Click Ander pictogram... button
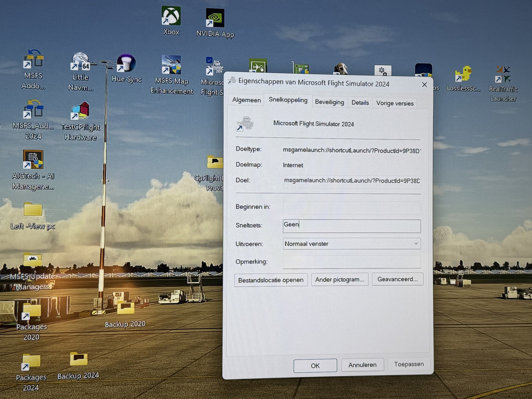This screenshot has width=532, height=399. [340, 280]
